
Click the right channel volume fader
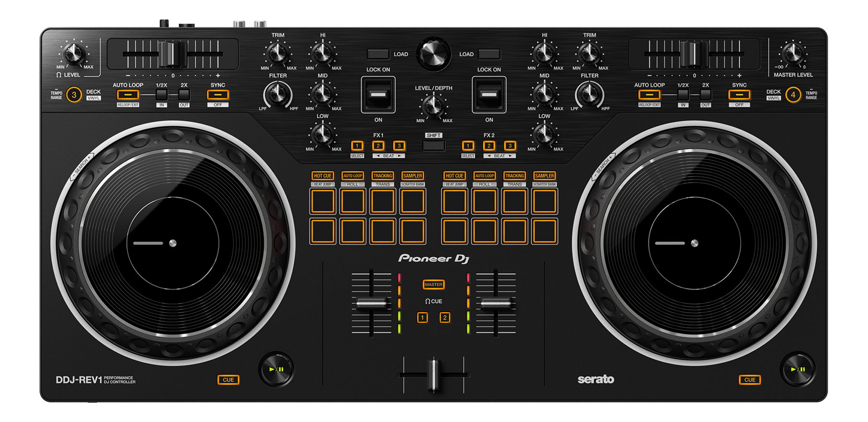point(496,303)
